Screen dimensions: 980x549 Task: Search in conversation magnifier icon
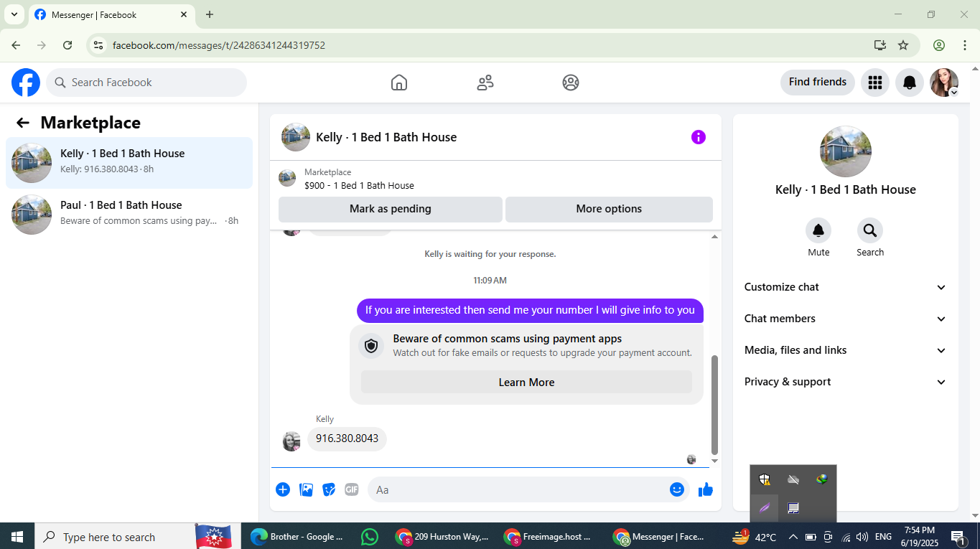pos(870,230)
